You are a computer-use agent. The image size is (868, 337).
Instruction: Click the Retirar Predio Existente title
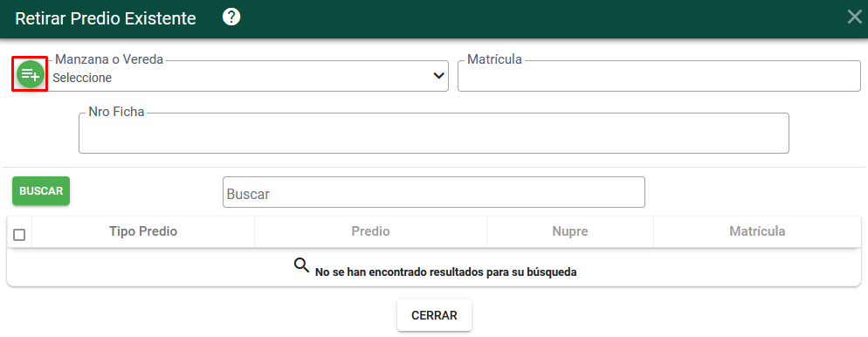click(x=105, y=18)
